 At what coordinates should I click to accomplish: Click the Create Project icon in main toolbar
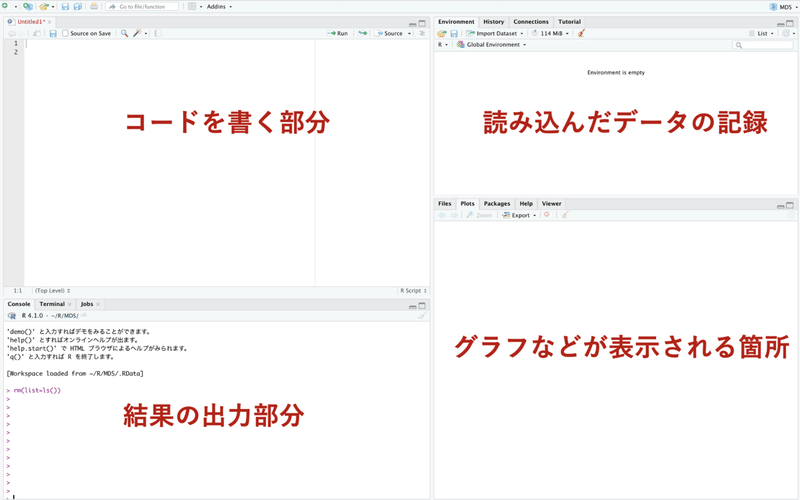point(28,7)
